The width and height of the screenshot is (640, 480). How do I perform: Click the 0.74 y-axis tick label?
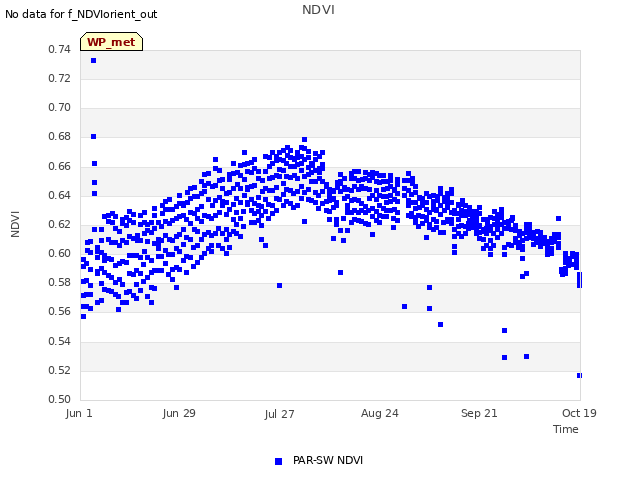(x=60, y=49)
